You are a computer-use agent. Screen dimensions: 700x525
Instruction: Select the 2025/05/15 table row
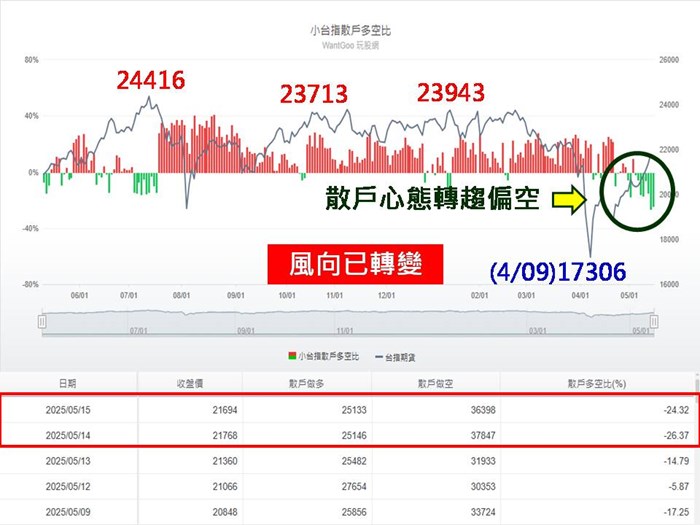coord(350,409)
